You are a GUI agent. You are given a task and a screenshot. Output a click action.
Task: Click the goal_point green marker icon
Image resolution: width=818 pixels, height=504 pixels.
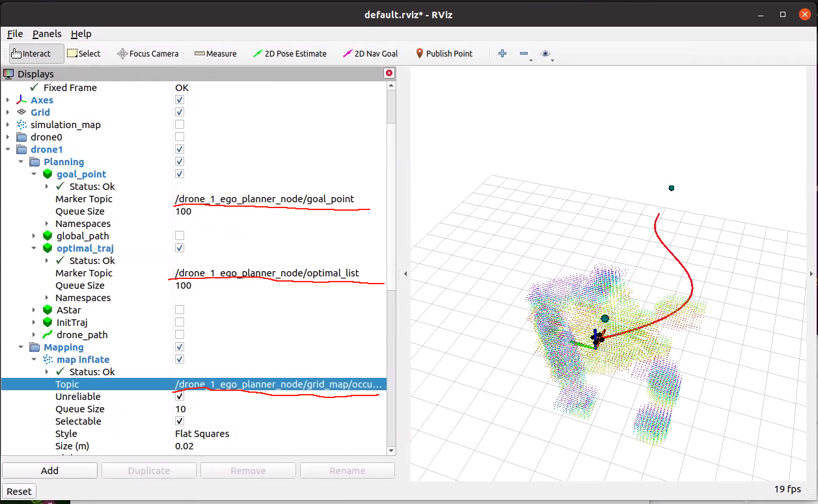coord(48,174)
